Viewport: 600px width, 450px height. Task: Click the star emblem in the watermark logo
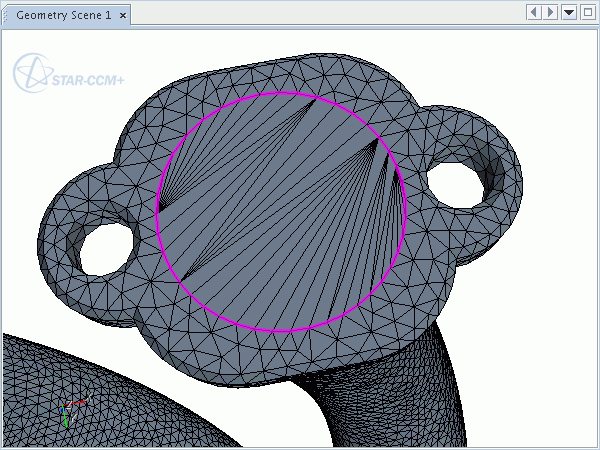28,73
